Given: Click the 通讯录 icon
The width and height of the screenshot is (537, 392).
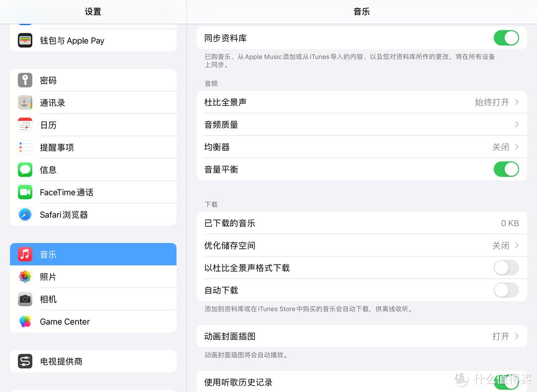Looking at the screenshot, I should (25, 102).
